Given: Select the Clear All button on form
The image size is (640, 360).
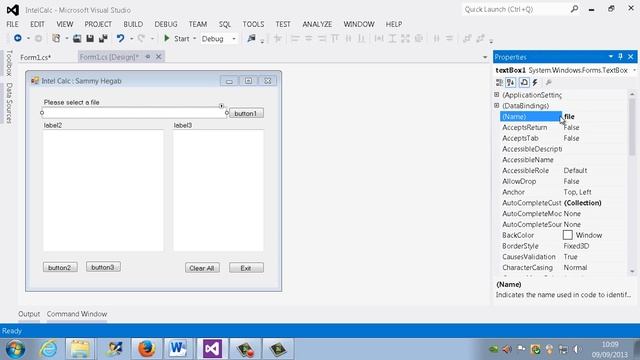Looking at the screenshot, I should tap(202, 268).
